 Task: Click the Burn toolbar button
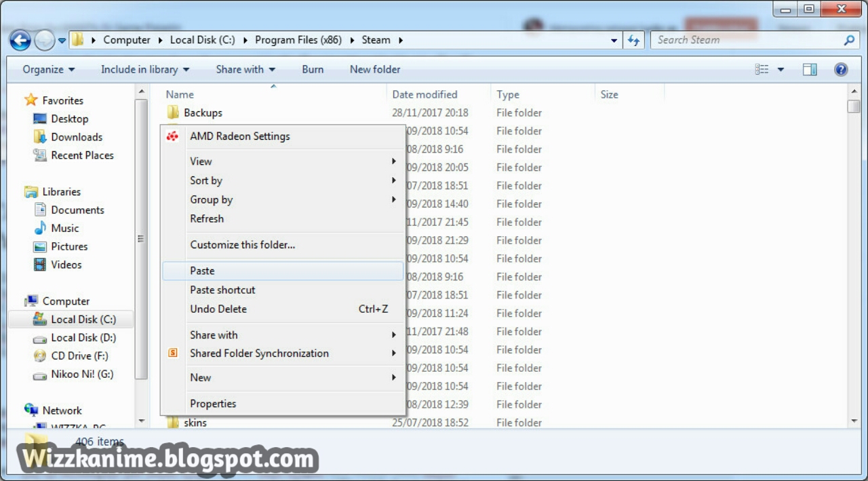coord(313,69)
